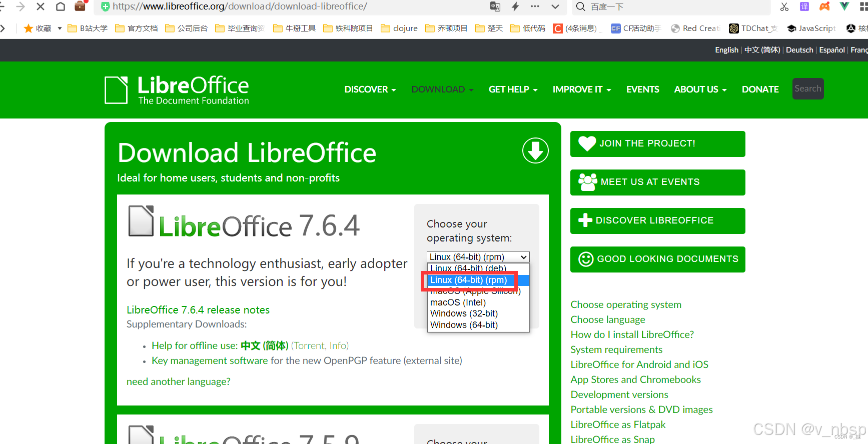Screen dimensions: 868x444
Task: Open the 乔顿项目 bookmark folder
Action: 446,28
